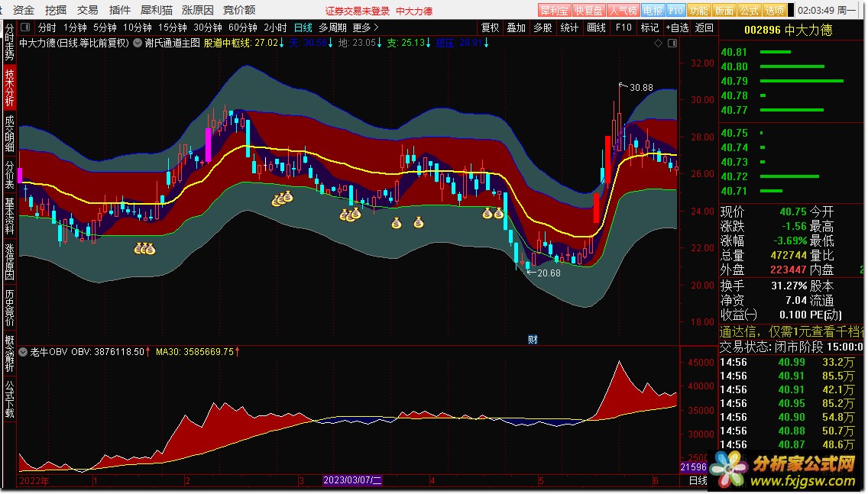Screen dimensions: 868x494
Task: Toggle 复权 price adjustment
Action: (x=490, y=27)
